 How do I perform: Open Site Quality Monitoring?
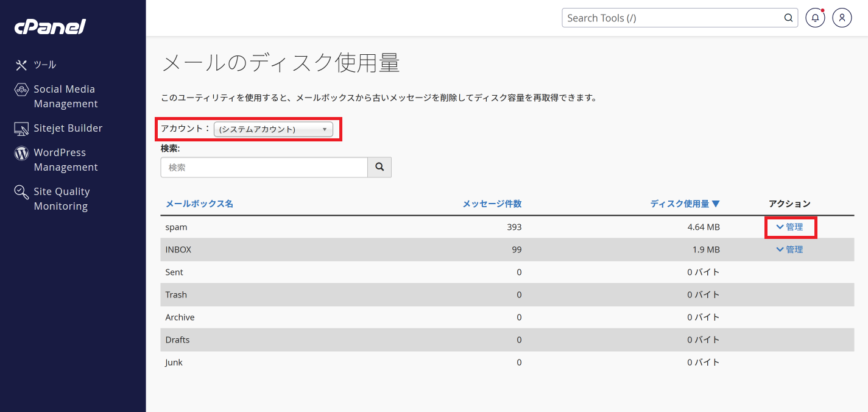(x=62, y=199)
